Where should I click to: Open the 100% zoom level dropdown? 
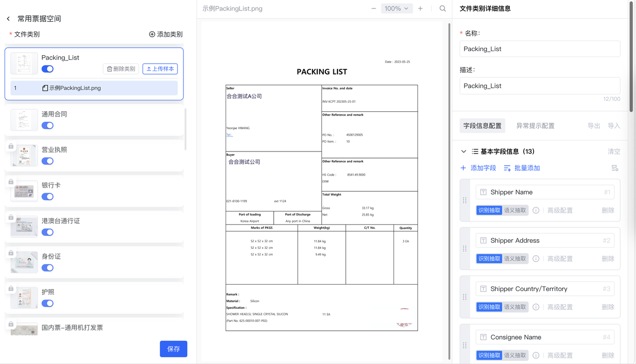(397, 8)
